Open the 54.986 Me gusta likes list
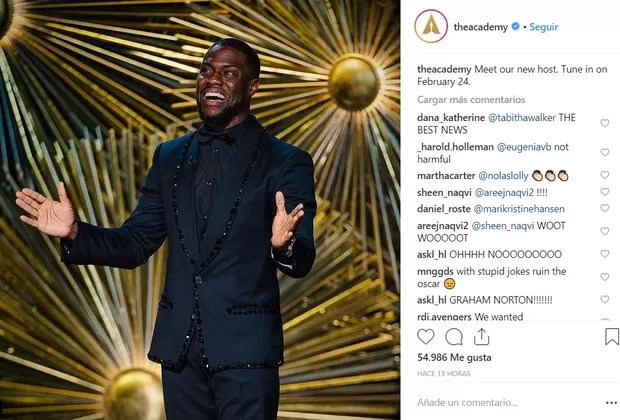Image resolution: width=620 pixels, height=420 pixels. (454, 358)
